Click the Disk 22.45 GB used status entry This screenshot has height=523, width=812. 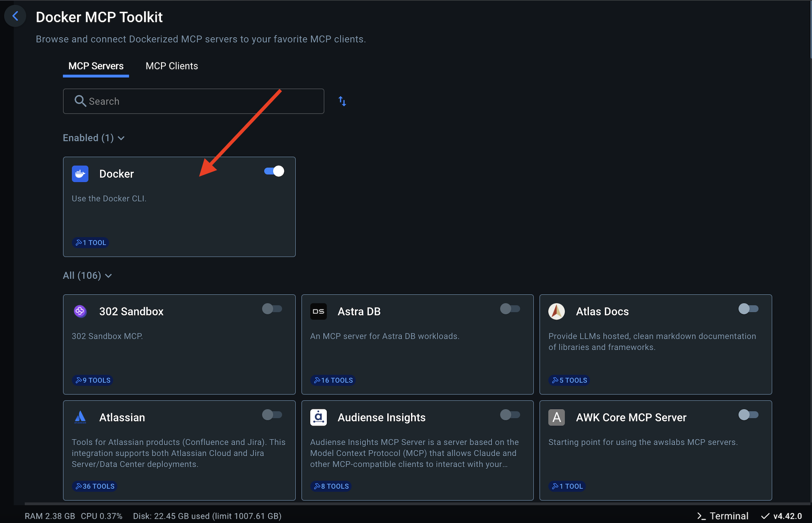click(207, 516)
